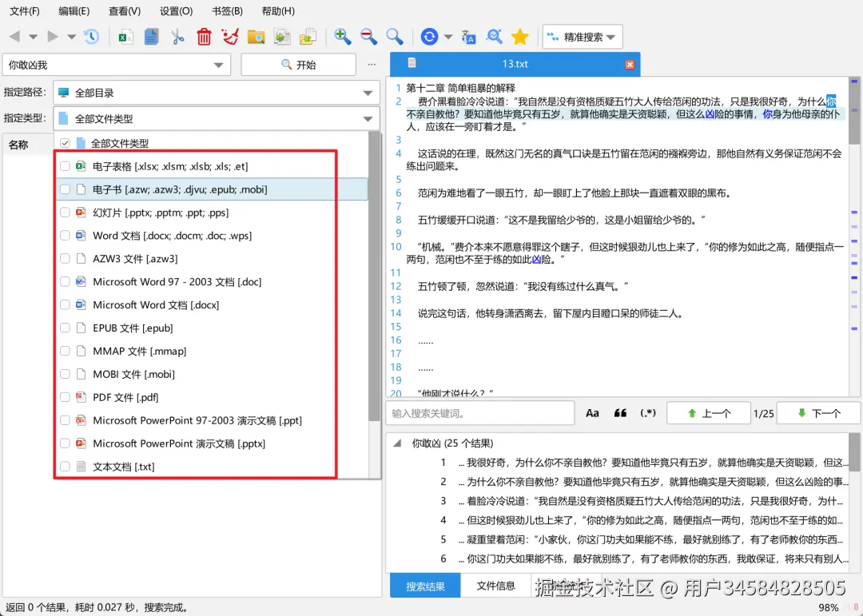Click the 上一个 previous match button
Screen dimensions: 863x616
click(708, 413)
